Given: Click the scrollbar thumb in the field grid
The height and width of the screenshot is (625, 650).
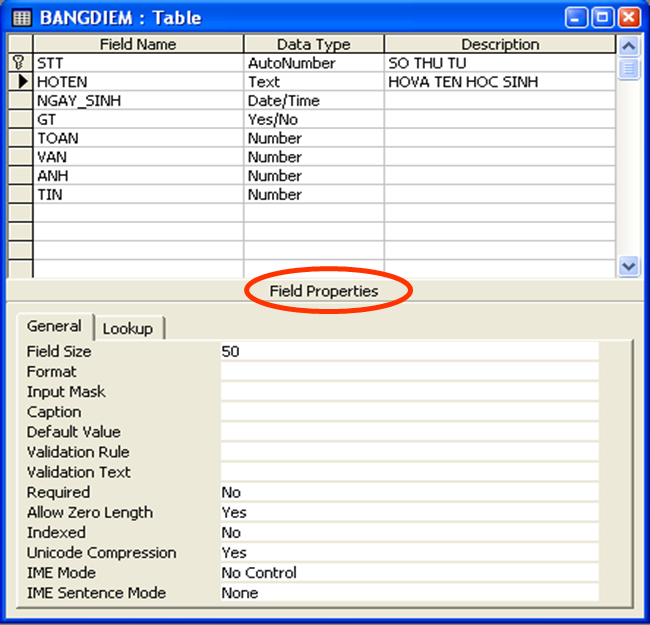Looking at the screenshot, I should tap(629, 68).
